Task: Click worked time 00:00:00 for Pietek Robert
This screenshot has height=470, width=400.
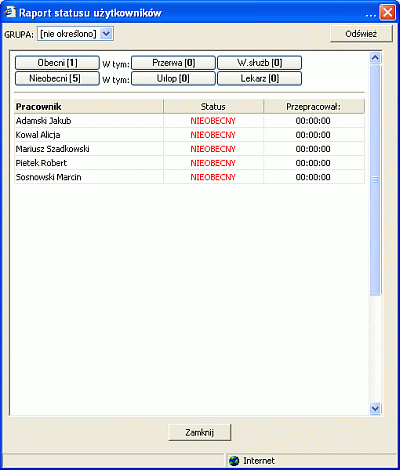Action: (x=313, y=163)
